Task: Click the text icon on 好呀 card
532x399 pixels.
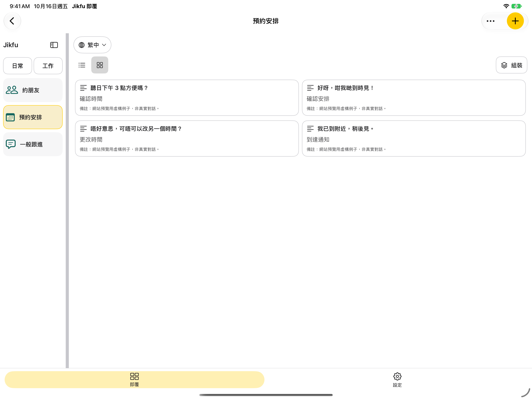Action: pos(310,88)
